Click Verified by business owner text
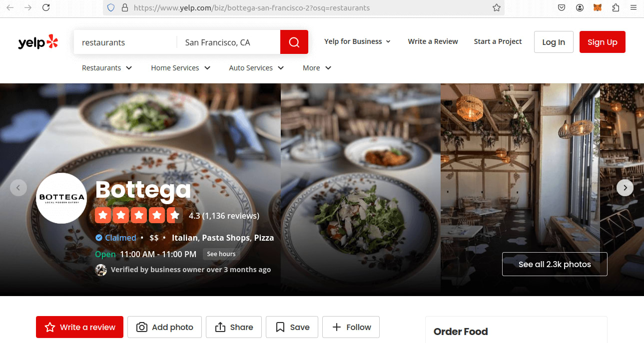Image resolution: width=644 pixels, height=343 pixels. 191,270
